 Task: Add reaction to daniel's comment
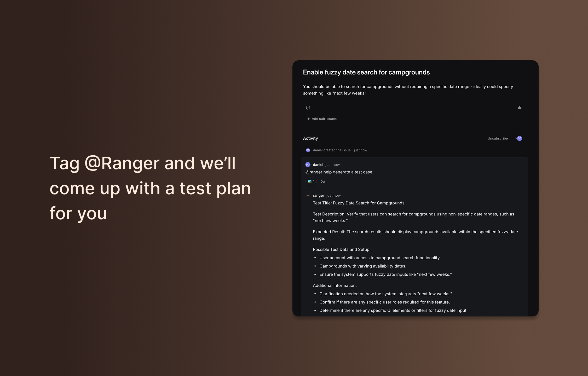pos(323,181)
